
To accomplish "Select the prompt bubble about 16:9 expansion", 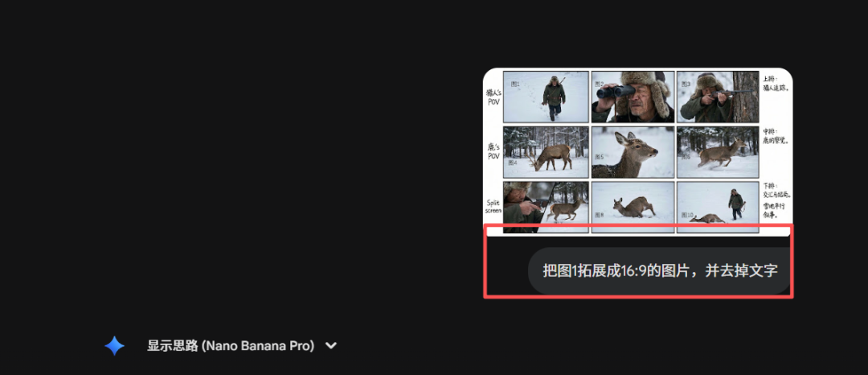I will click(659, 270).
